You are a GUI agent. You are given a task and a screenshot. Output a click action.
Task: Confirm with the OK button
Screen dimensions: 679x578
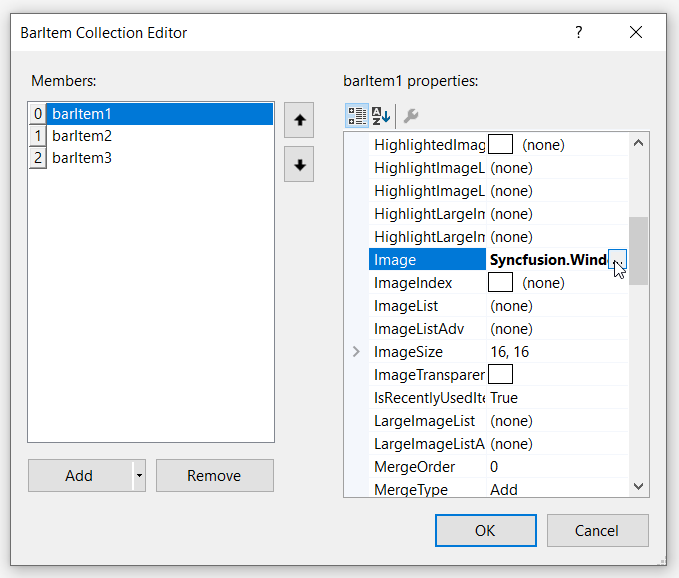[485, 530]
